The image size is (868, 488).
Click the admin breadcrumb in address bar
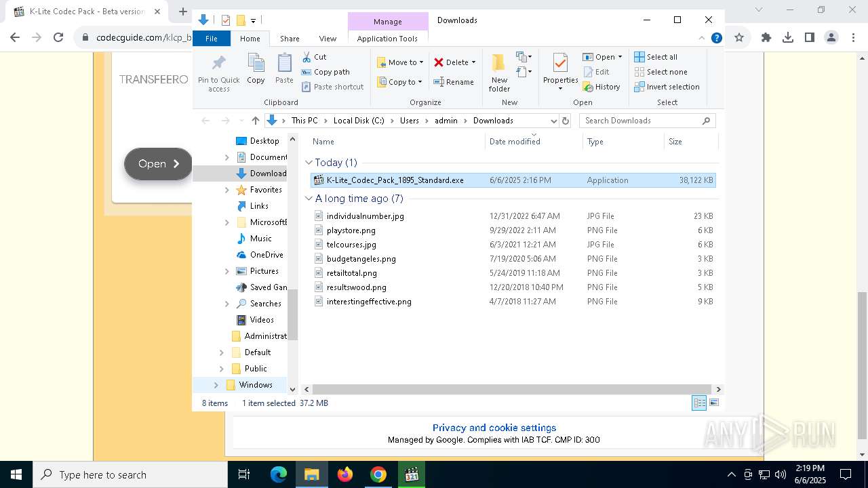tap(446, 121)
